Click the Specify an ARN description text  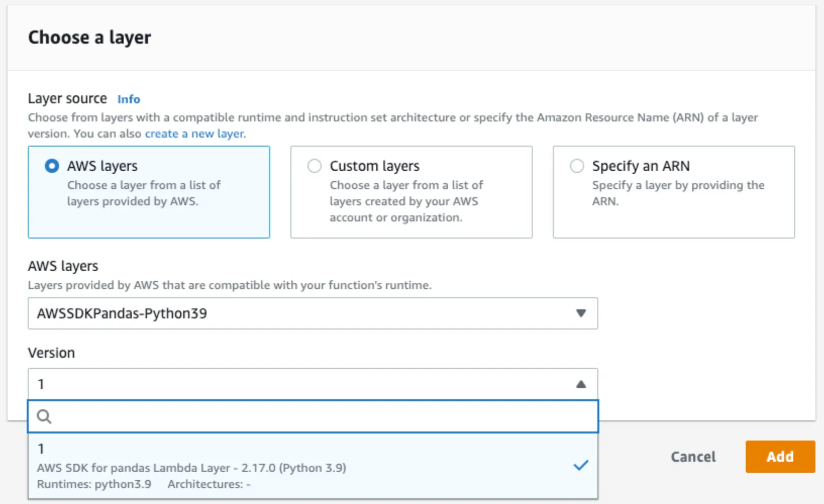(678, 193)
